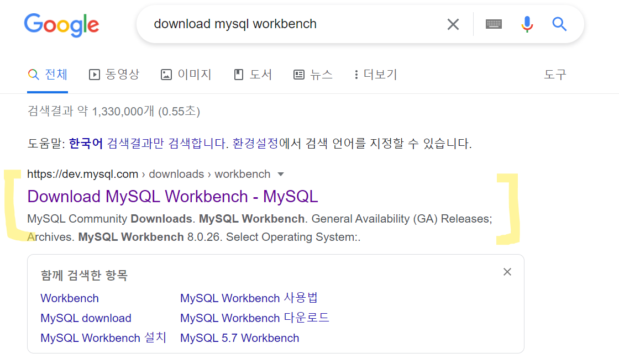
Task: Open the on-screen keyboard input tool
Action: click(494, 24)
